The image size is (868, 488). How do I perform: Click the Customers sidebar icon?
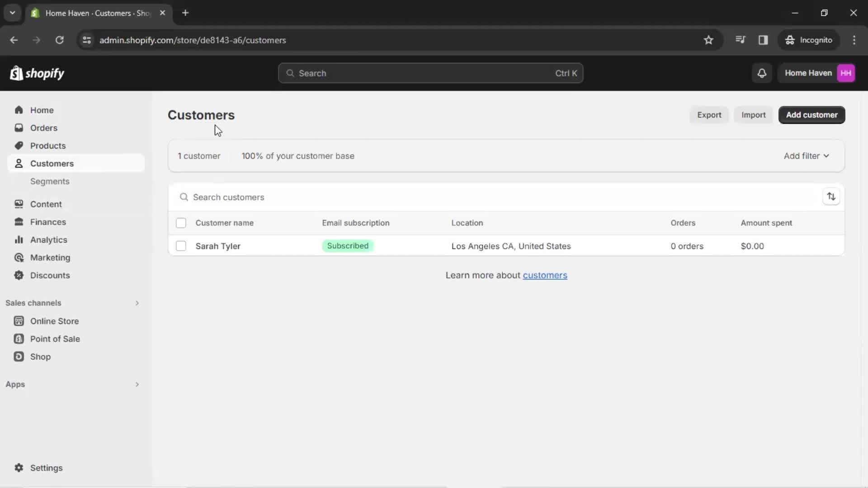19,163
